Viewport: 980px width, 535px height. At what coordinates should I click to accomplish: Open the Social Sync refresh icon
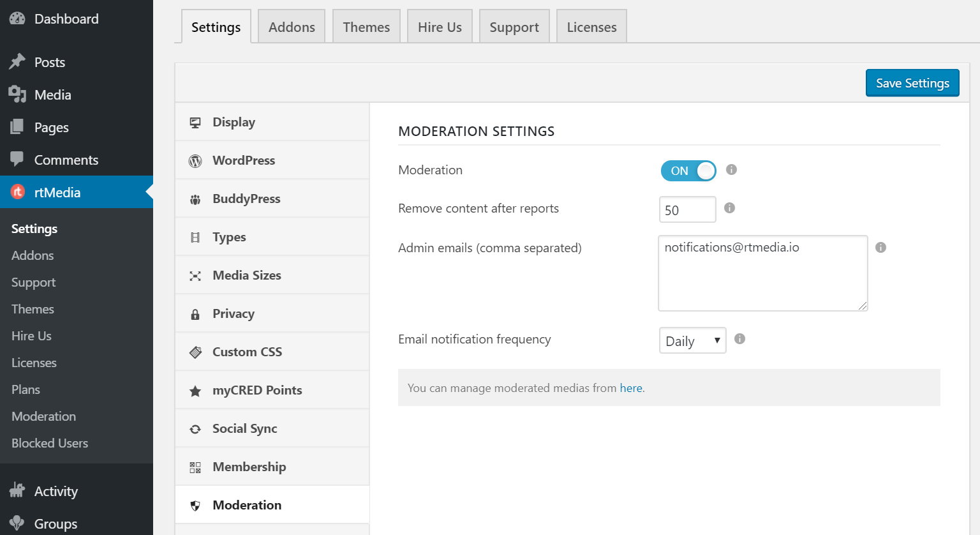pos(196,428)
